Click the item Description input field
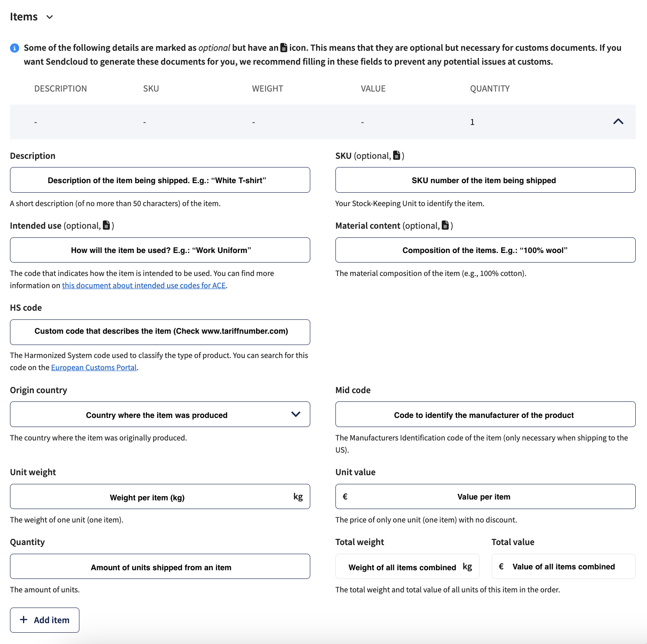 [160, 180]
